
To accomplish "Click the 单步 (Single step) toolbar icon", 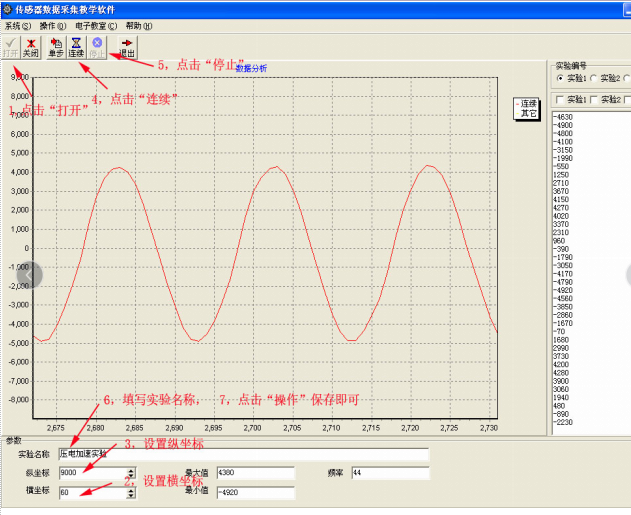I will pos(55,47).
